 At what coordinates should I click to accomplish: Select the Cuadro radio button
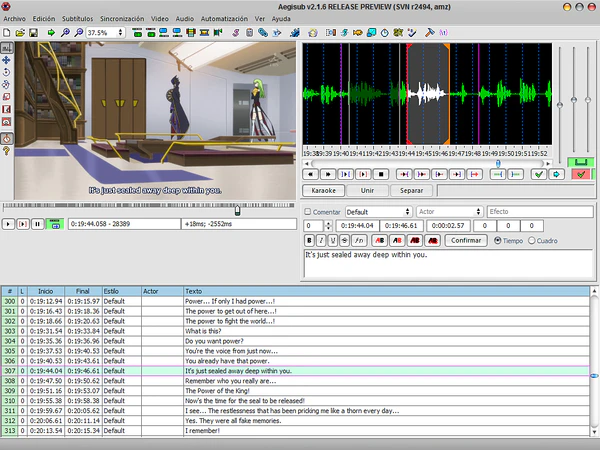(x=531, y=241)
